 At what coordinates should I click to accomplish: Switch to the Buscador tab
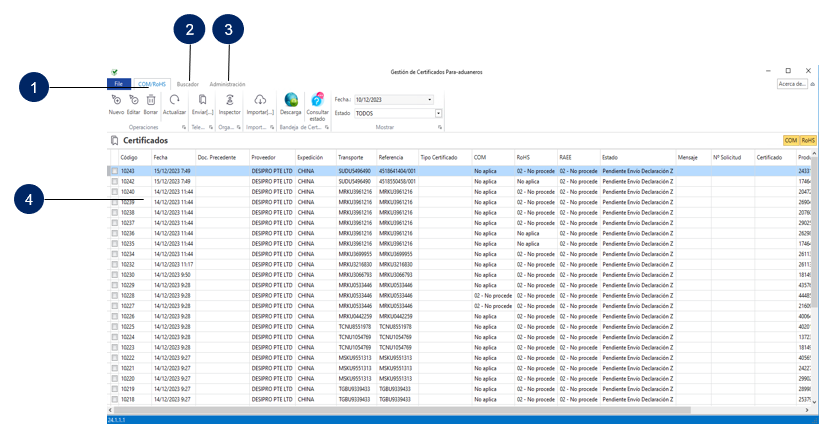coord(187,85)
